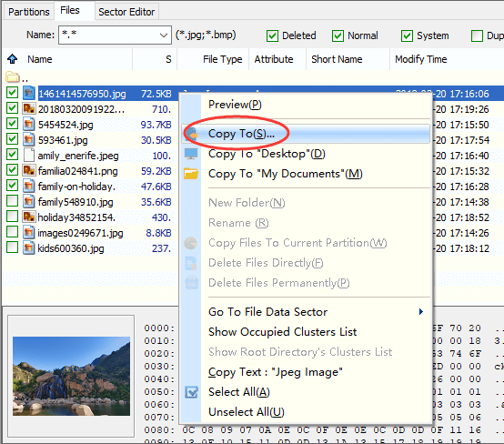Click the file icon of holiday34852154
Image resolution: width=504 pixels, height=444 pixels.
(28, 217)
